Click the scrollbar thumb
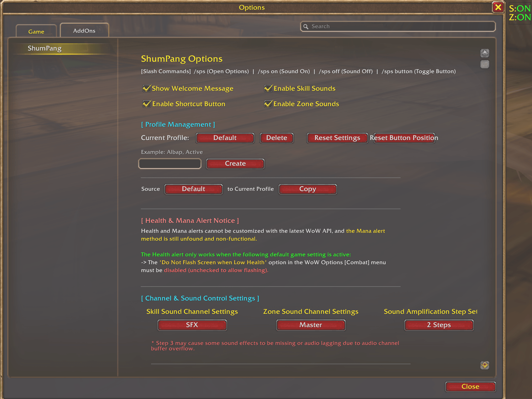The image size is (532, 399). 485,64
